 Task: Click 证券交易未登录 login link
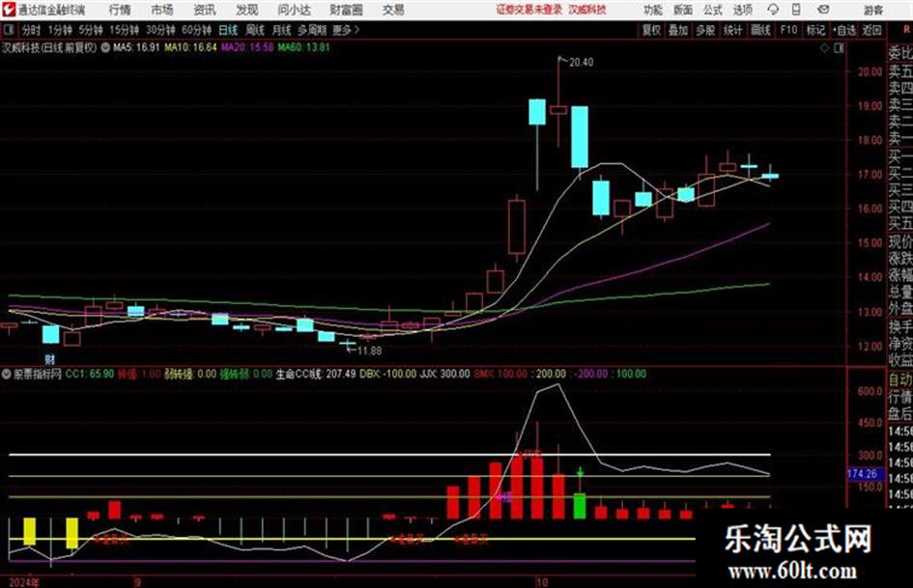click(x=529, y=10)
